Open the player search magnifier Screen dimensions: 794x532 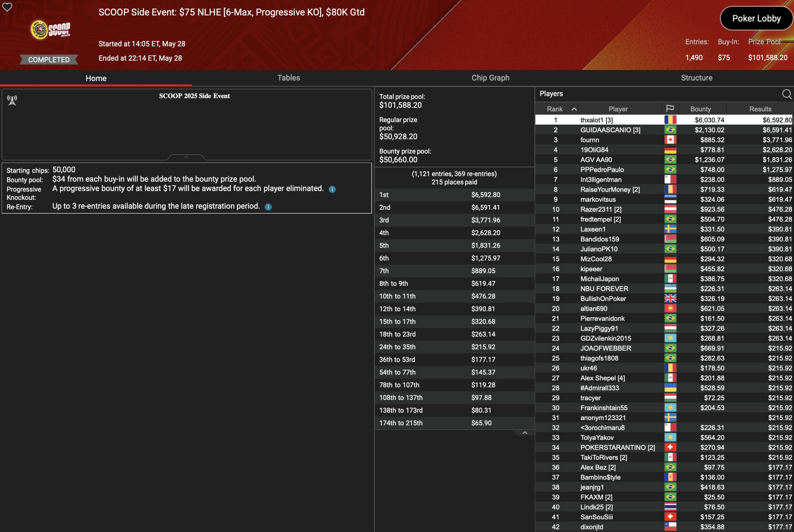787,94
